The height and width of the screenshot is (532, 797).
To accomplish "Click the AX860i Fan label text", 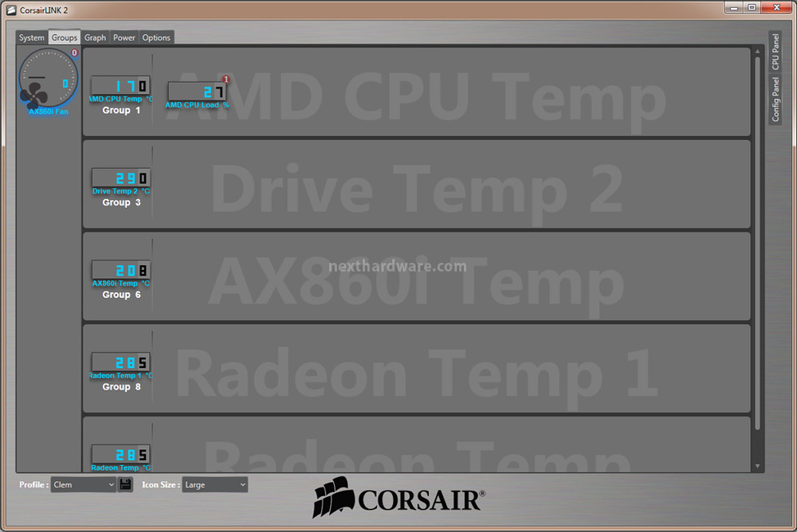I will click(49, 111).
